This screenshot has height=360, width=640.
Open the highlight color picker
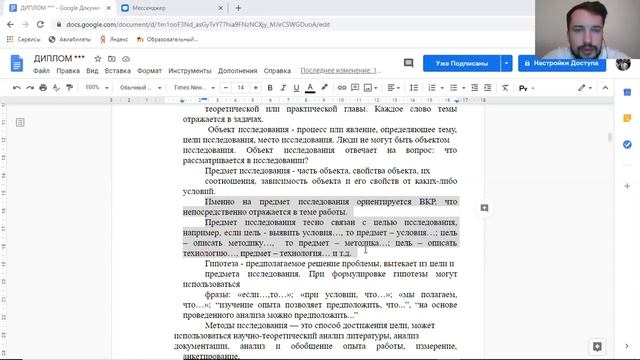(324, 87)
